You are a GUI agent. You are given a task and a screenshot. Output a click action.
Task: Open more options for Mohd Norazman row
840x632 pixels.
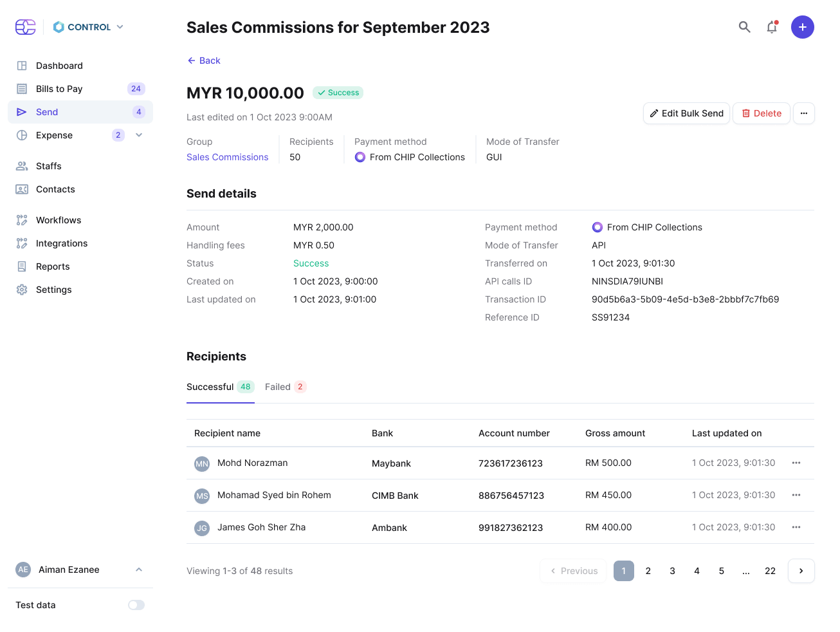pyautogui.click(x=796, y=463)
